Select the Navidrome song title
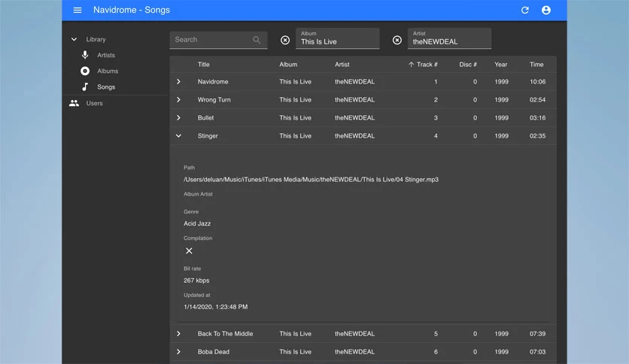 coord(213,82)
